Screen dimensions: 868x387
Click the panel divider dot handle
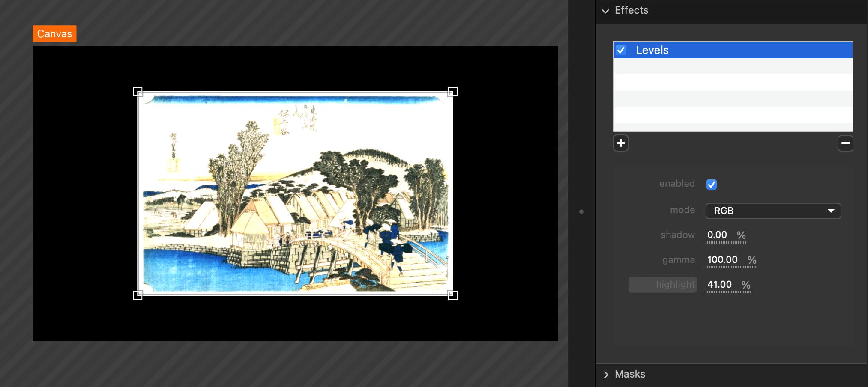point(581,211)
